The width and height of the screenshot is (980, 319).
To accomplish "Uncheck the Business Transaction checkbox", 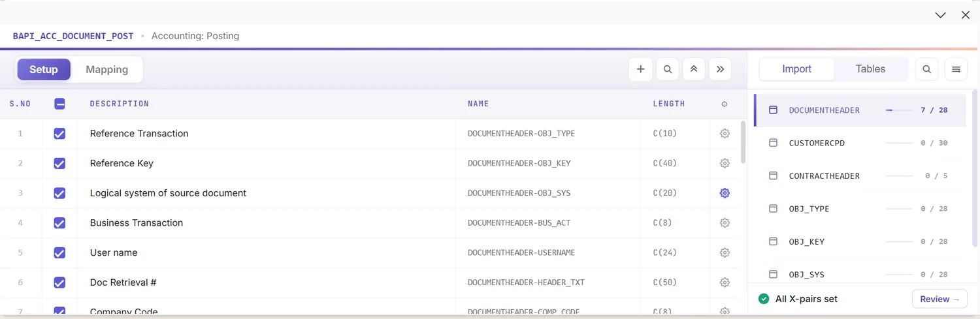I will [59, 223].
